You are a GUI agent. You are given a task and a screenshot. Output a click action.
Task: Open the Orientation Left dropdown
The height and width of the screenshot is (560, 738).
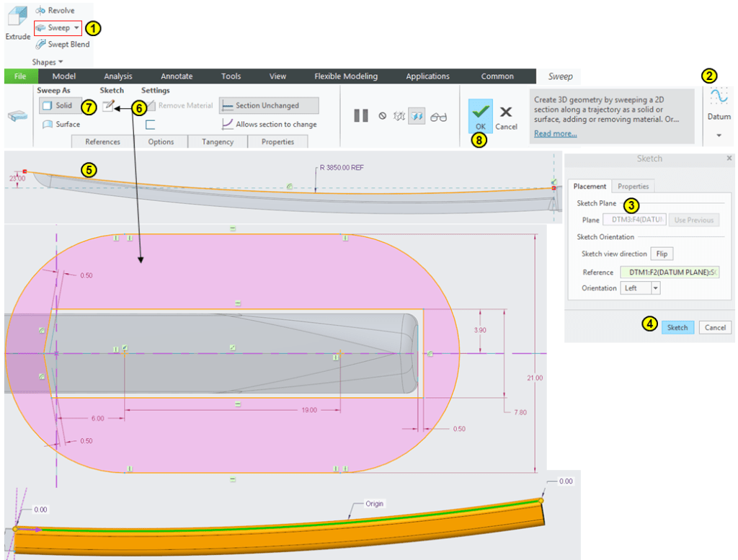point(655,288)
